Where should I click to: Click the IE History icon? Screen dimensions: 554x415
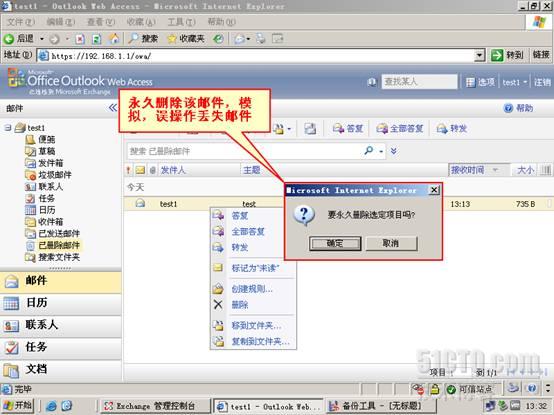[218, 39]
